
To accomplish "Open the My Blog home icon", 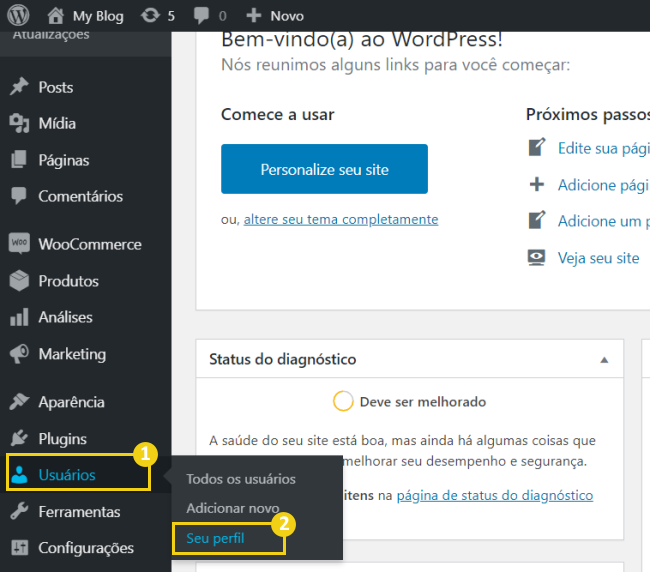I will coord(55,16).
